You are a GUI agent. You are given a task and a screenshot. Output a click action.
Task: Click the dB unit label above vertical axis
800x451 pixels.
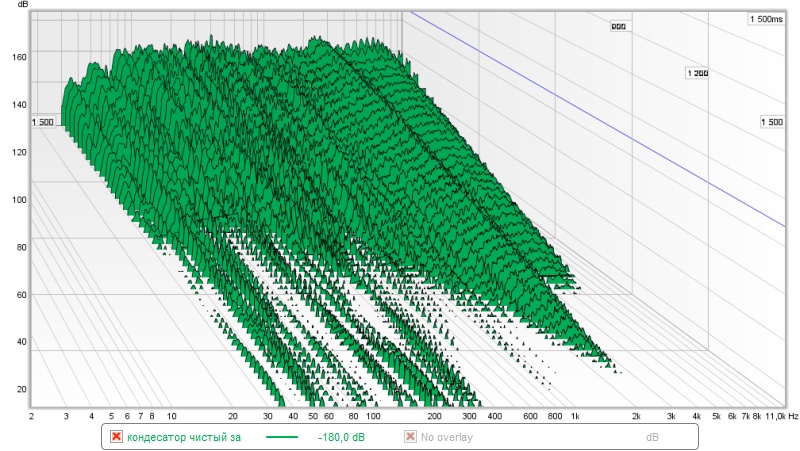click(23, 5)
